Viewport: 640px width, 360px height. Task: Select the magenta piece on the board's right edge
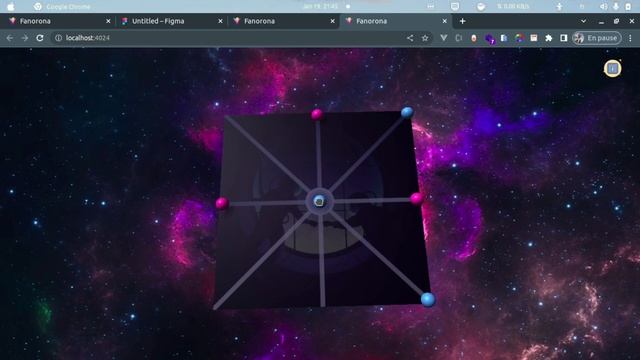[416, 199]
